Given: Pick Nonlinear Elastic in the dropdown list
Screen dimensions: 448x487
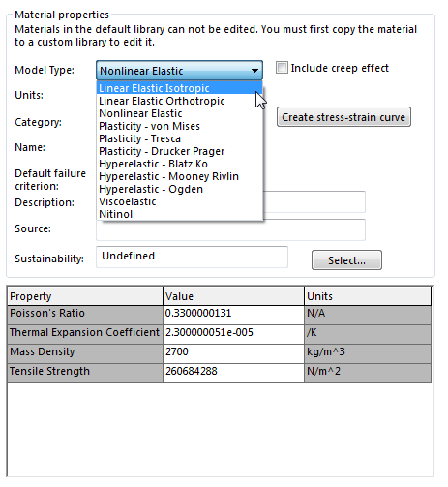Looking at the screenshot, I should 179,113.
